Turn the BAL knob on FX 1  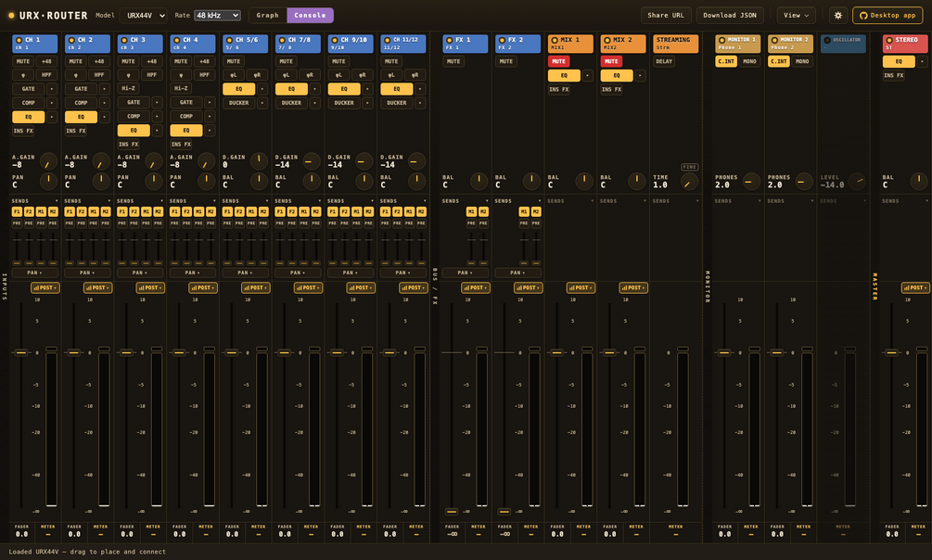pyautogui.click(x=479, y=181)
